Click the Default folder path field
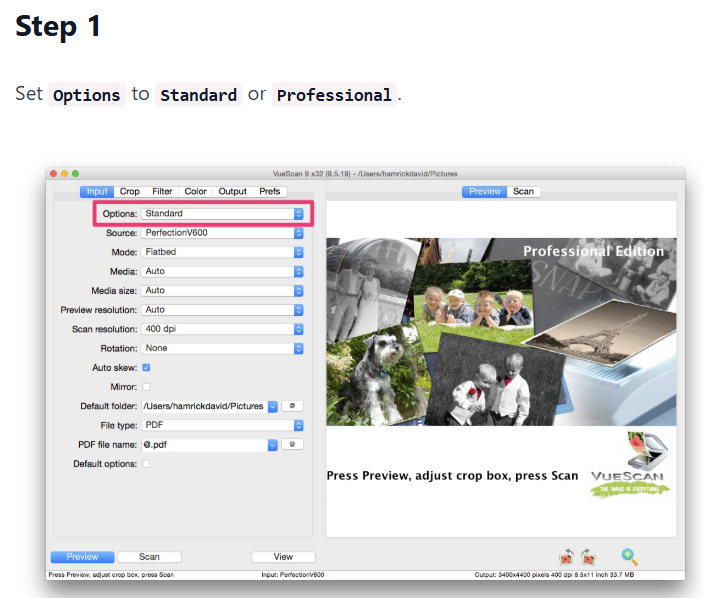The width and height of the screenshot is (703, 598). pos(204,407)
